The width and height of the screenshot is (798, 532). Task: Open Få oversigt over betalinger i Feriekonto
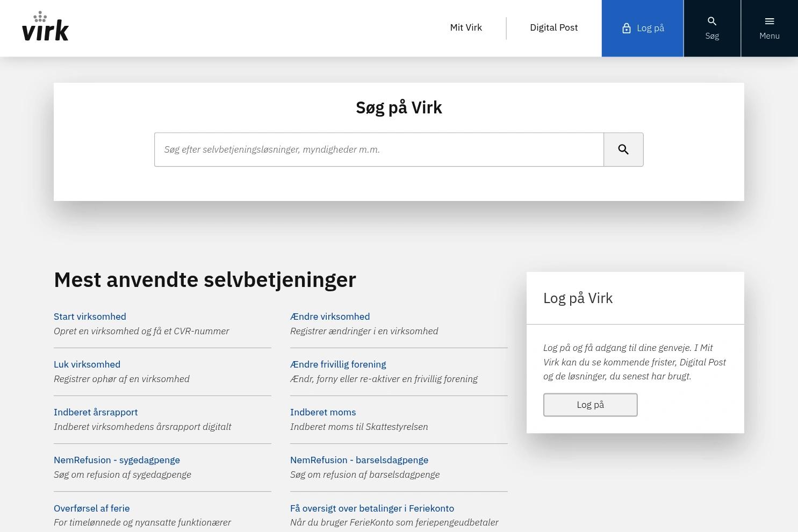372,508
